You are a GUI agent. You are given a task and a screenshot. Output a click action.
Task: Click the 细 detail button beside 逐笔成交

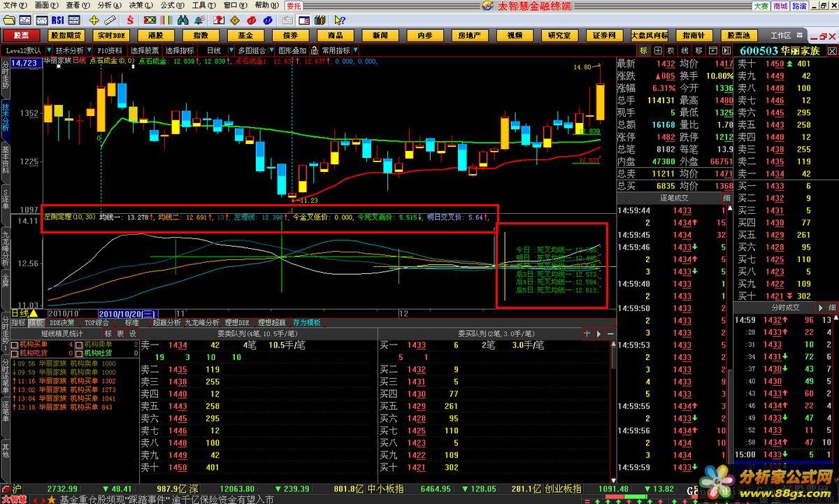pyautogui.click(x=726, y=199)
